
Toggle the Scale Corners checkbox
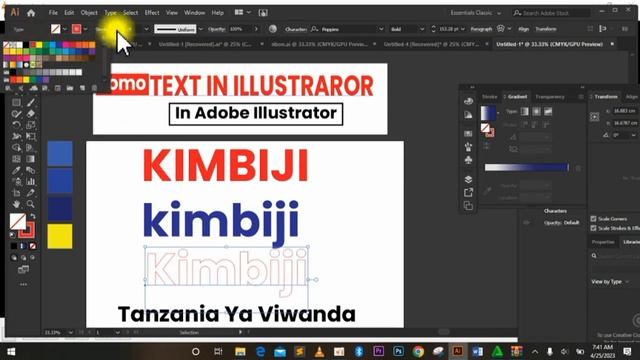point(593,219)
